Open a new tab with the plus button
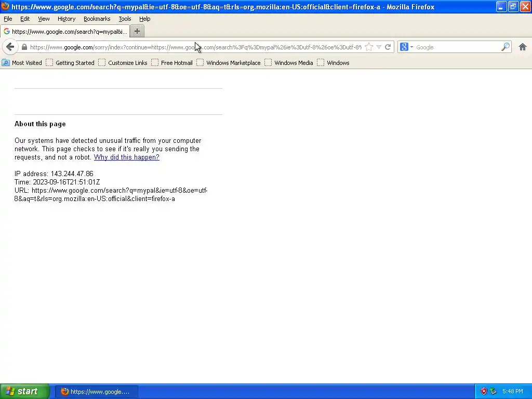532x399 pixels. click(137, 31)
